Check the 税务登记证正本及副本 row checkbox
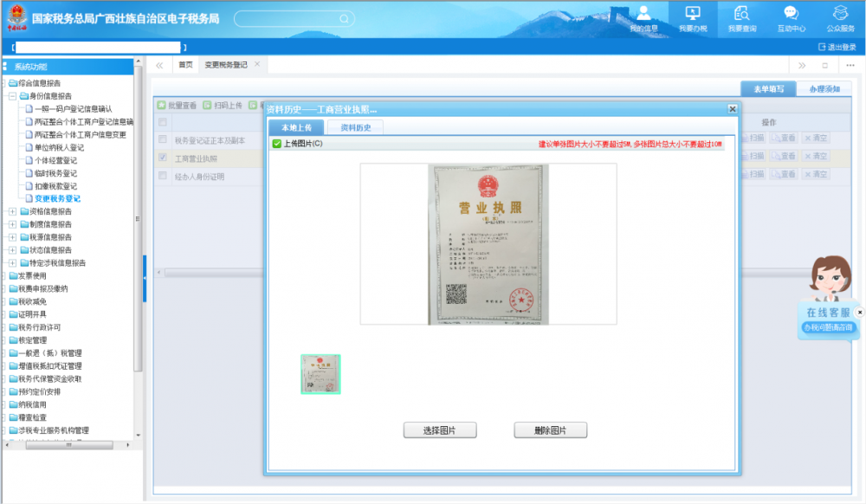Screen dimensions: 866x504 coord(162,139)
